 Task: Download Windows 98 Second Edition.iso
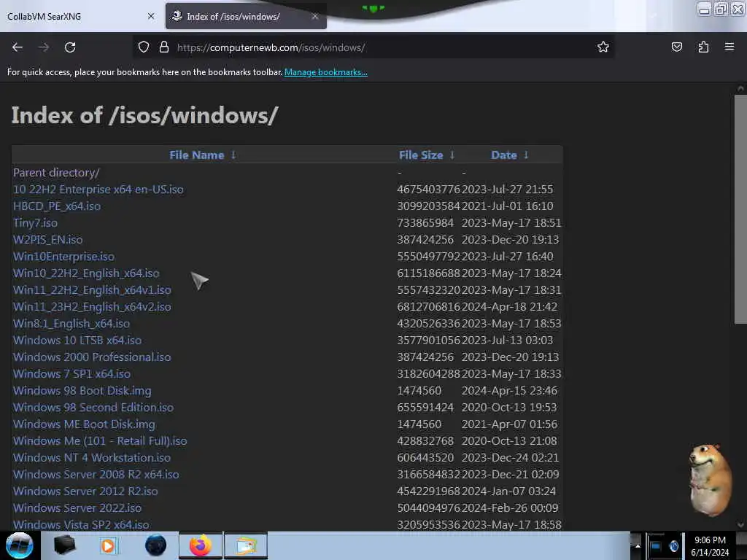(x=93, y=407)
